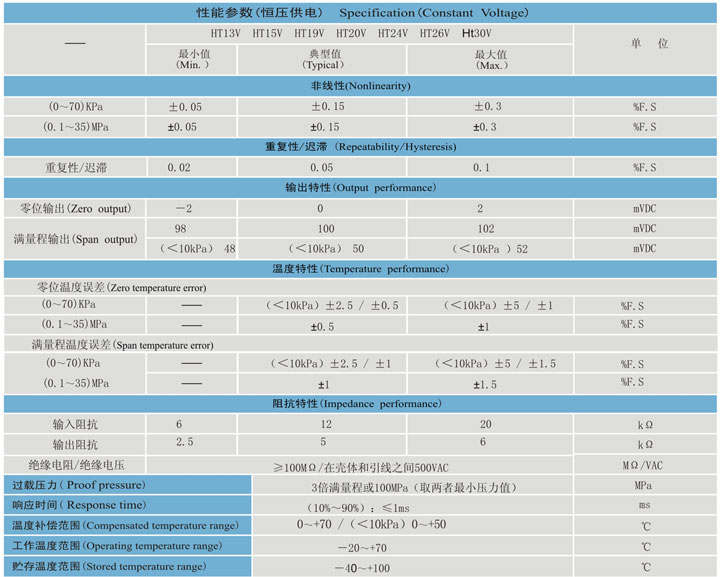Click the Ht30V model label
Screen dimensions: 720x577
478,33
